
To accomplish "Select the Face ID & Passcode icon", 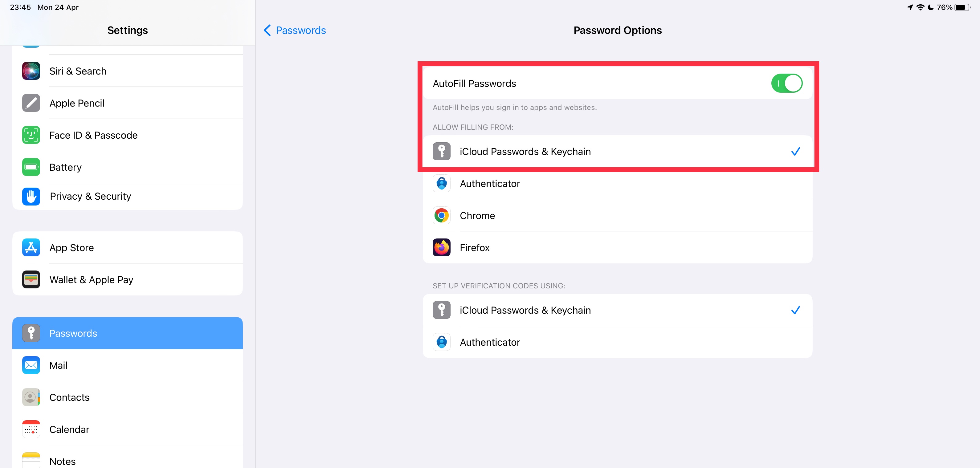I will click(x=31, y=135).
